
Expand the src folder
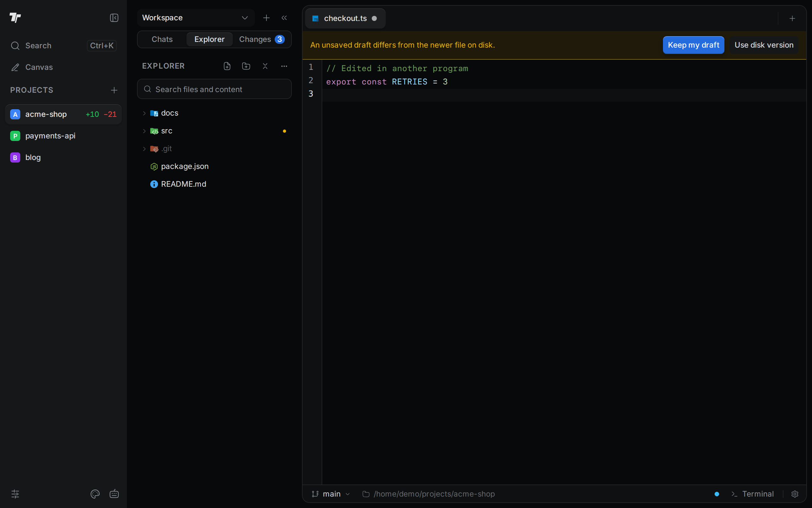pyautogui.click(x=214, y=131)
